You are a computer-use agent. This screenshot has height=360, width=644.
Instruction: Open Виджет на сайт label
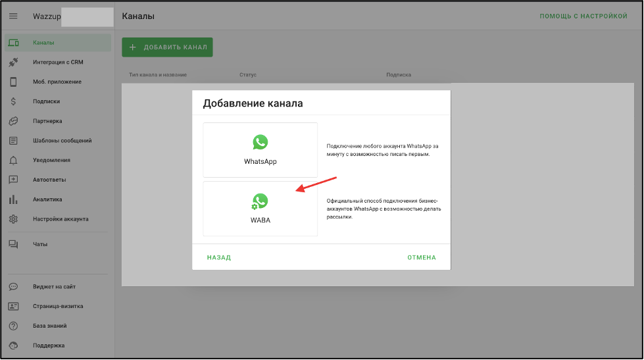tap(54, 286)
